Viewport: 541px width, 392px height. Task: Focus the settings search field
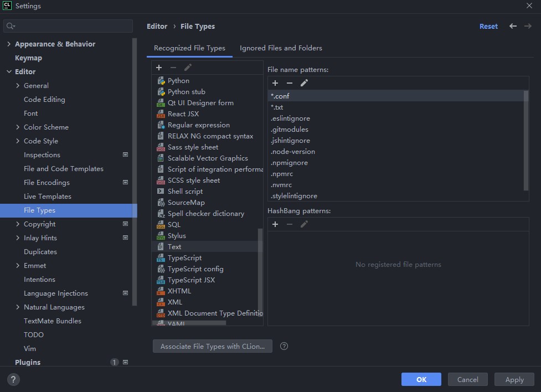tap(68, 26)
